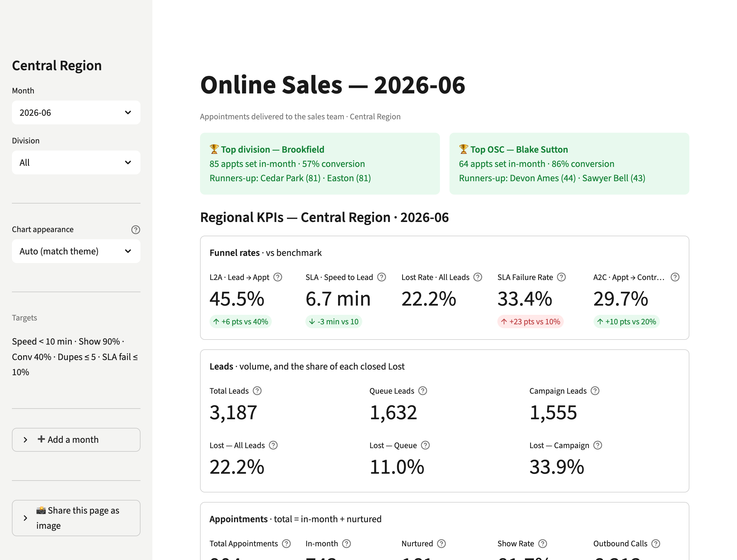Viewport: 737px width, 560px height.
Task: Click help icon beside In-month
Action: pos(346,544)
